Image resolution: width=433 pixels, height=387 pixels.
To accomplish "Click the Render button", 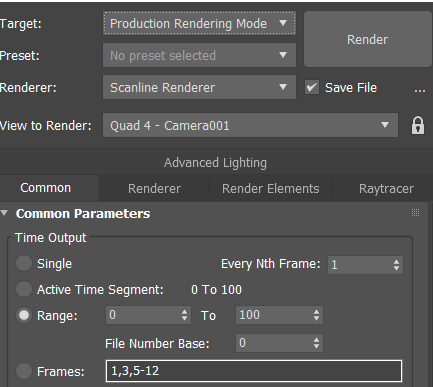I will click(367, 39).
